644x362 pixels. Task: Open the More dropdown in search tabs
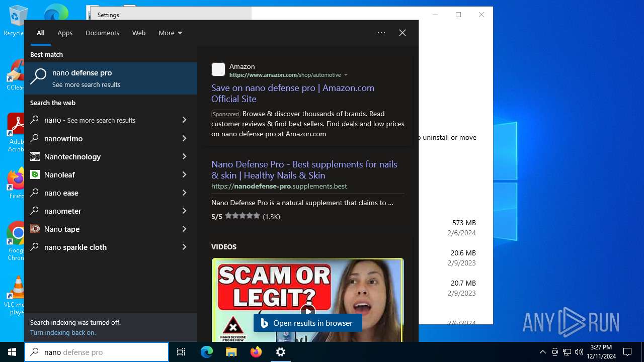(171, 33)
